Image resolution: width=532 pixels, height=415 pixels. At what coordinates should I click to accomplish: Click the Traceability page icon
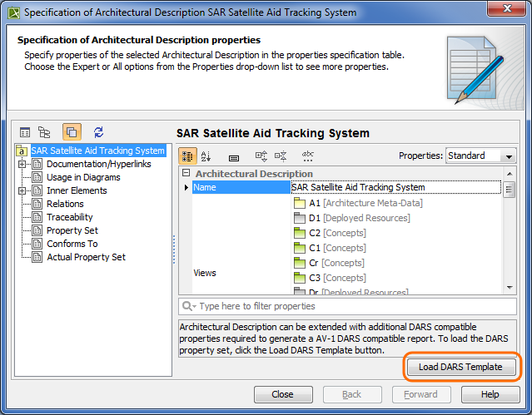point(37,217)
